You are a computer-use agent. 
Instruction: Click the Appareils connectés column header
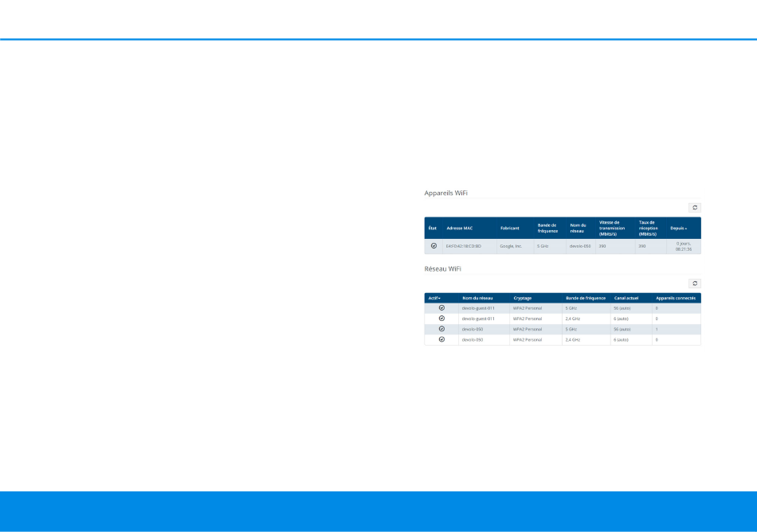point(675,298)
